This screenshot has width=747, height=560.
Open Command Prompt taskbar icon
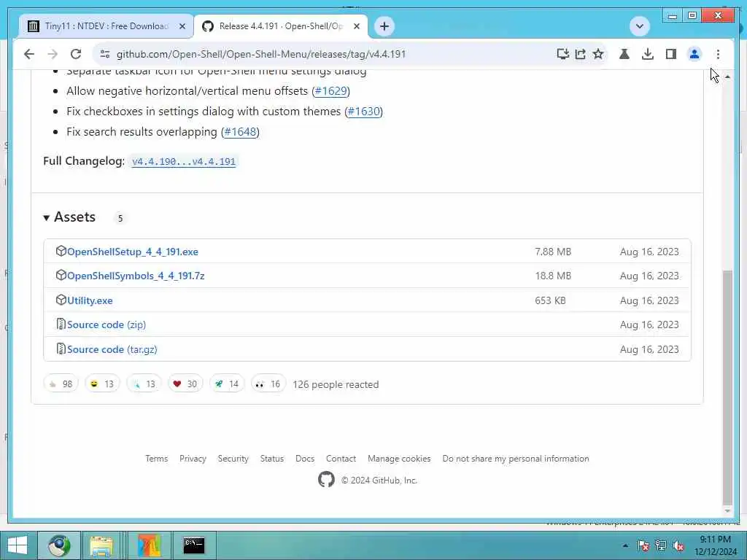(194, 545)
